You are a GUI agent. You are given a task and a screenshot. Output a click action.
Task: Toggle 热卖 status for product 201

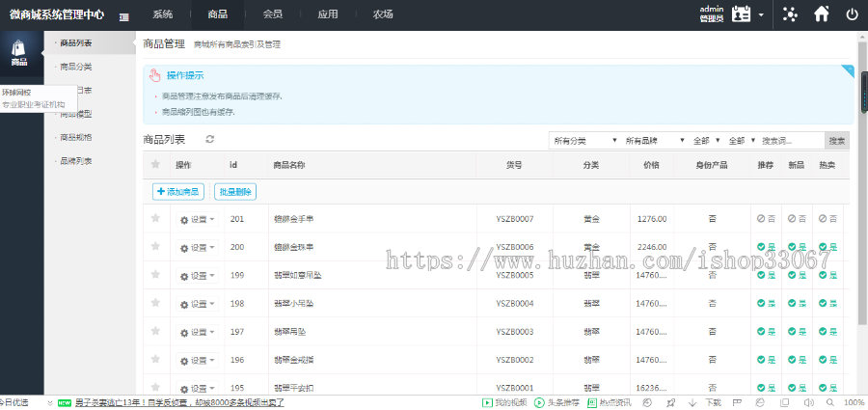(x=828, y=219)
